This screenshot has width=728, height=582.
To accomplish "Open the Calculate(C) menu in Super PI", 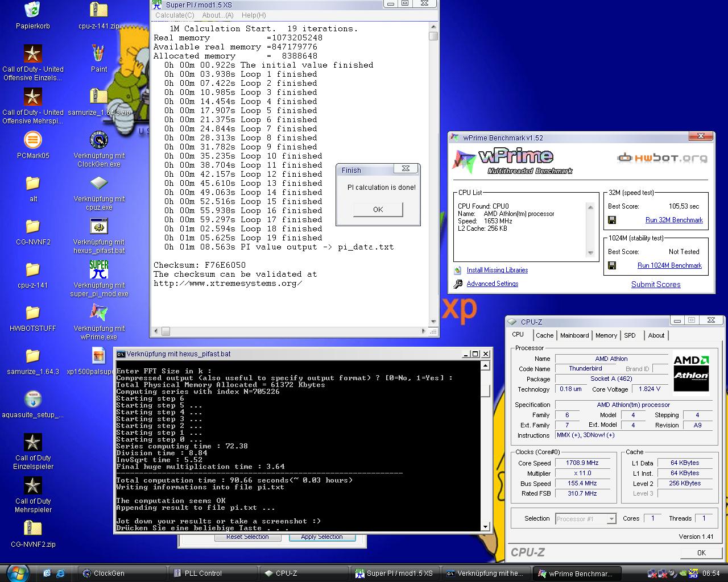I will pos(175,15).
